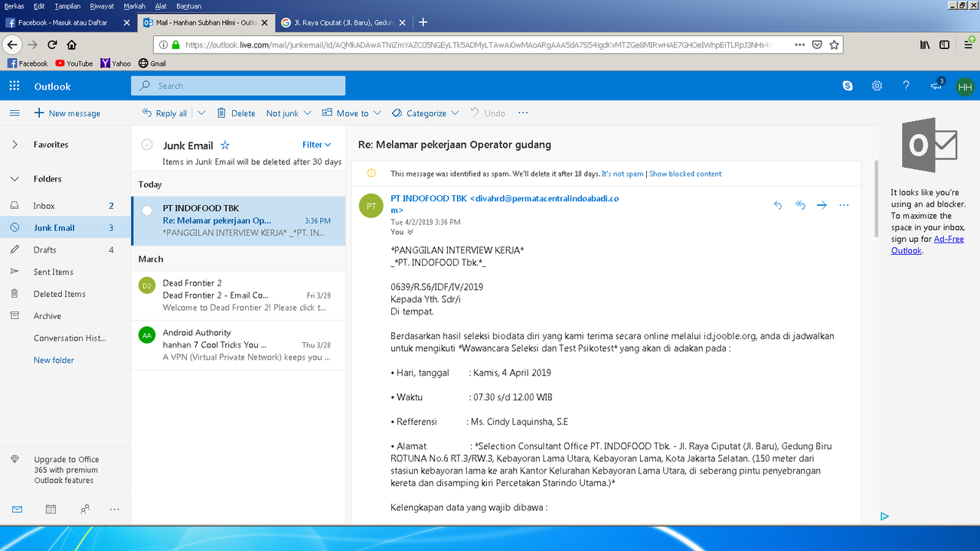Click the It's not spam link
The image size is (980, 551).
pyautogui.click(x=622, y=174)
